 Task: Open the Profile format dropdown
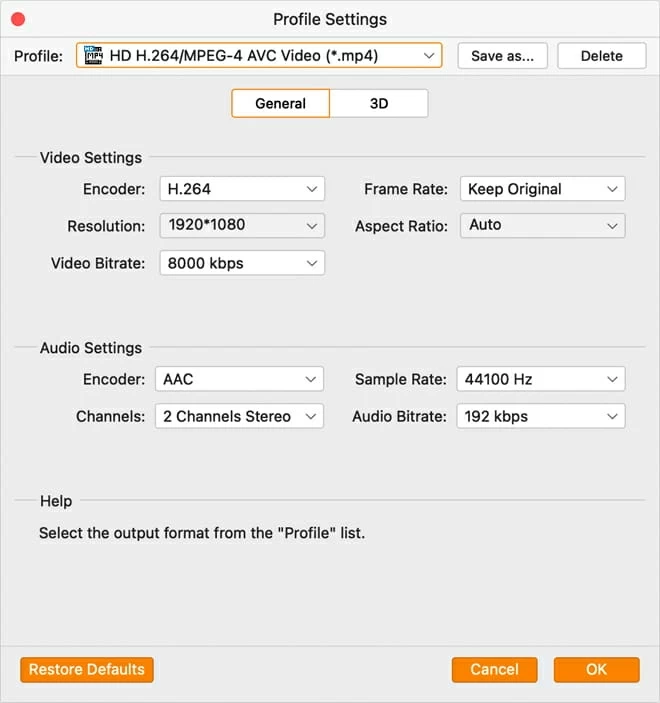coord(260,55)
